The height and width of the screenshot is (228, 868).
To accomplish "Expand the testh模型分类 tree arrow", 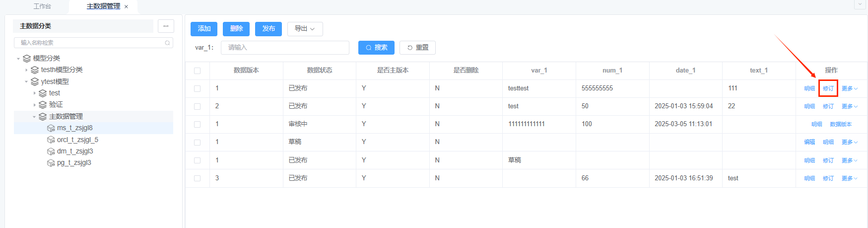I will point(26,70).
